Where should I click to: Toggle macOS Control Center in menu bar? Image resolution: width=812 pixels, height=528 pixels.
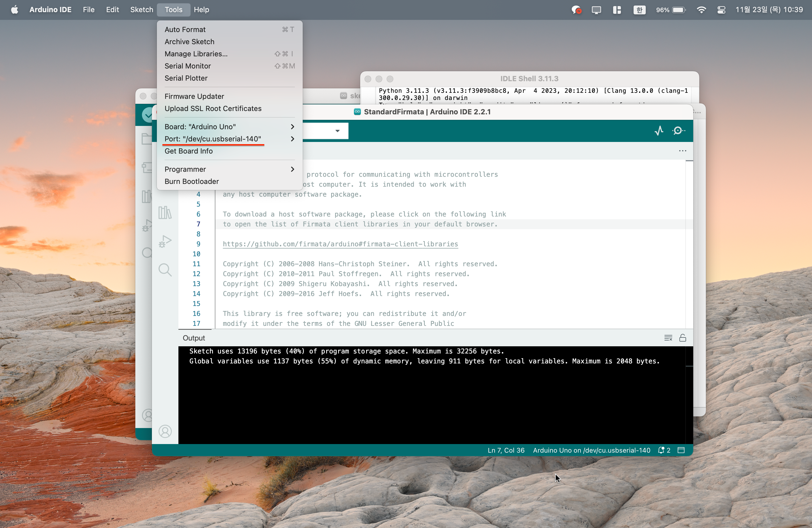click(x=721, y=10)
